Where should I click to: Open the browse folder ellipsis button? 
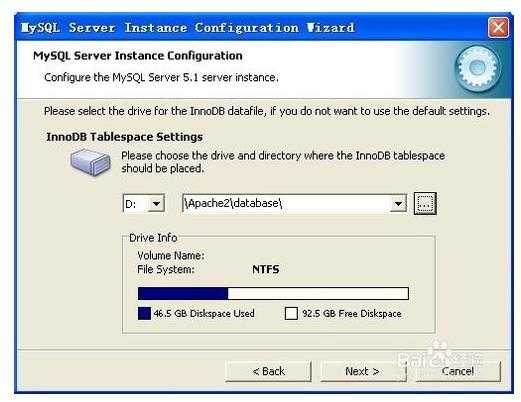[425, 203]
